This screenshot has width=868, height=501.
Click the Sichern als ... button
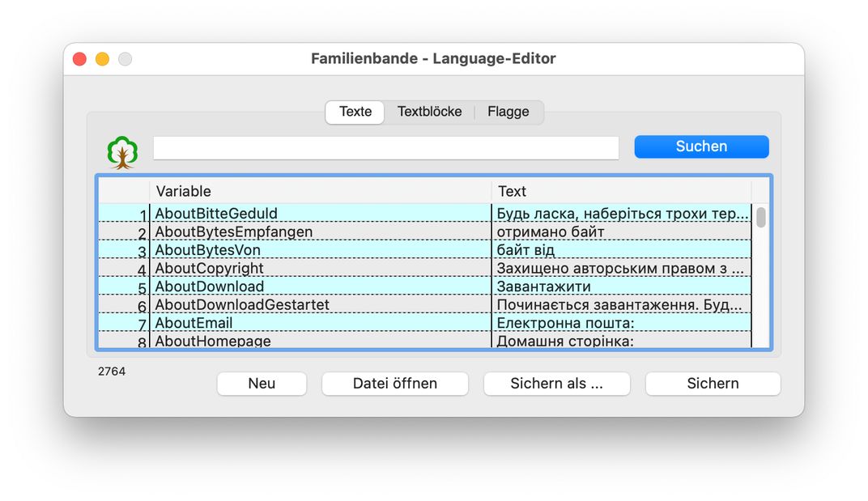[x=556, y=384]
